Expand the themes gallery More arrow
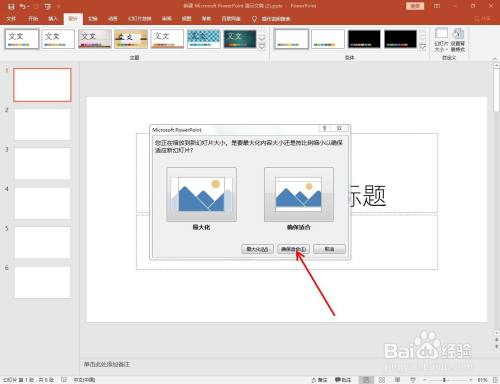Image resolution: width=500 pixels, height=384 pixels. click(x=262, y=47)
